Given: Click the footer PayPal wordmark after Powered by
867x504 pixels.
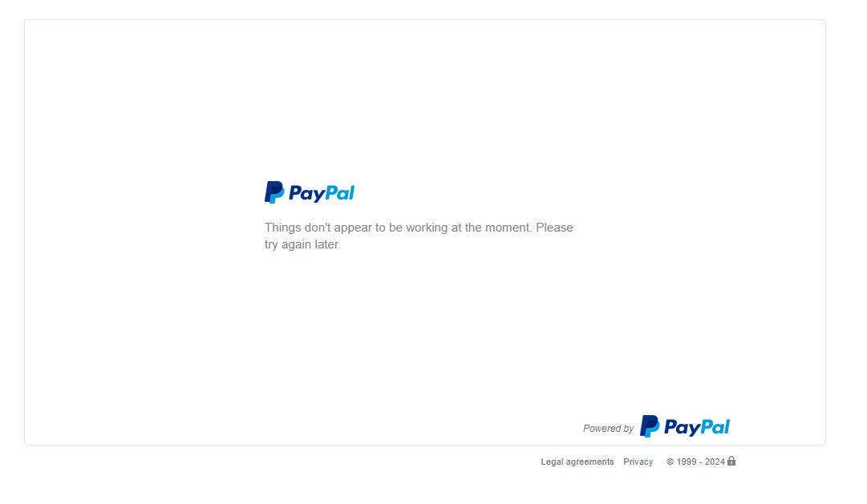Looking at the screenshot, I should [x=697, y=427].
